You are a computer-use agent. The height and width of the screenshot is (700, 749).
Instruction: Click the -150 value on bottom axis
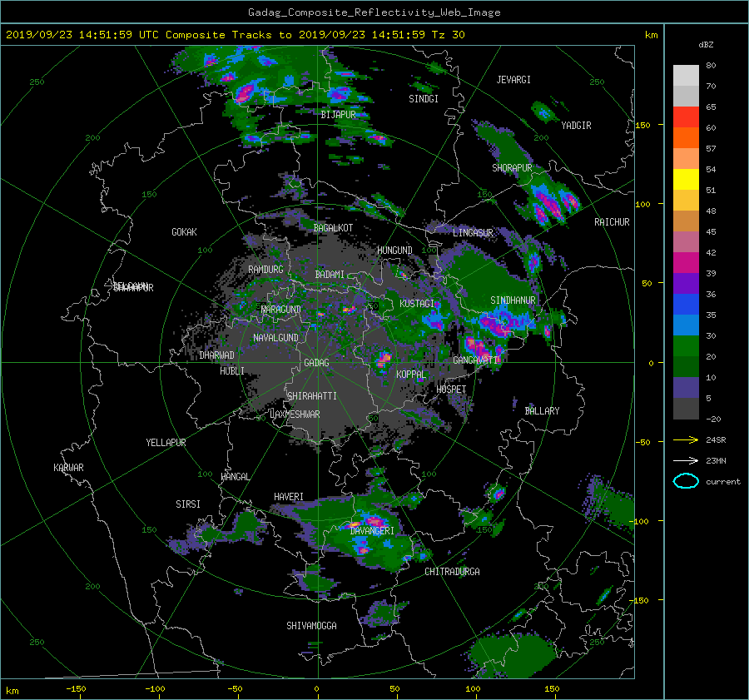[76, 689]
